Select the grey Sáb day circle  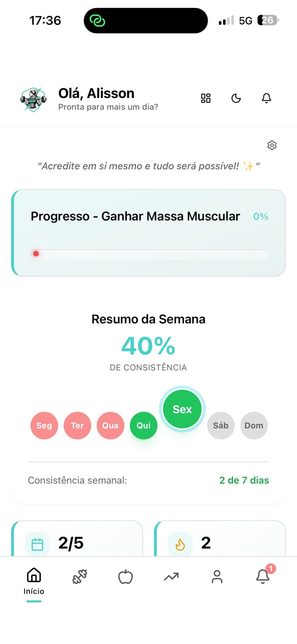click(x=221, y=425)
